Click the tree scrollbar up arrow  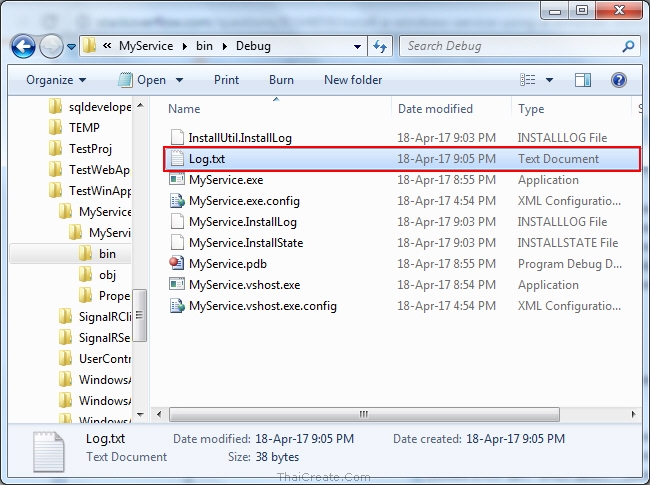pyautogui.click(x=140, y=105)
